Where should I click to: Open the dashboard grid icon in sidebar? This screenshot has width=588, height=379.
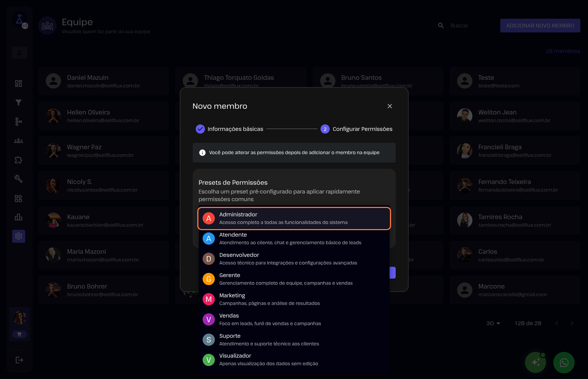(x=18, y=84)
